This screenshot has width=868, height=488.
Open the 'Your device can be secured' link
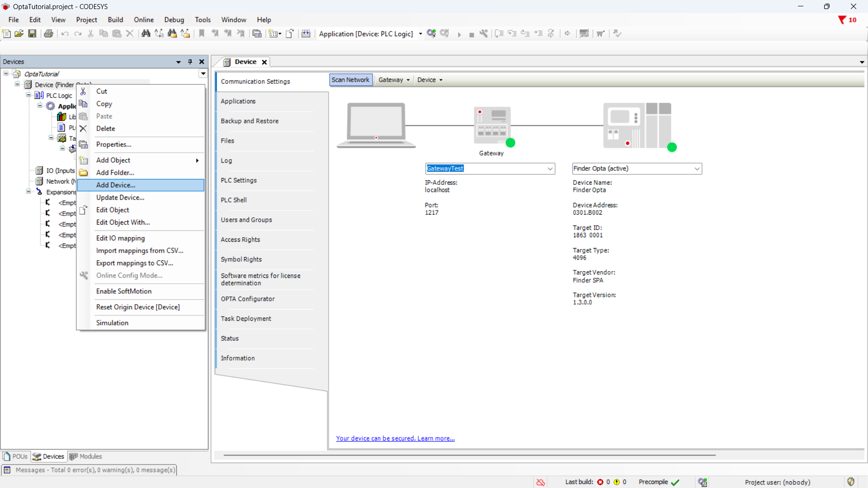[395, 438]
